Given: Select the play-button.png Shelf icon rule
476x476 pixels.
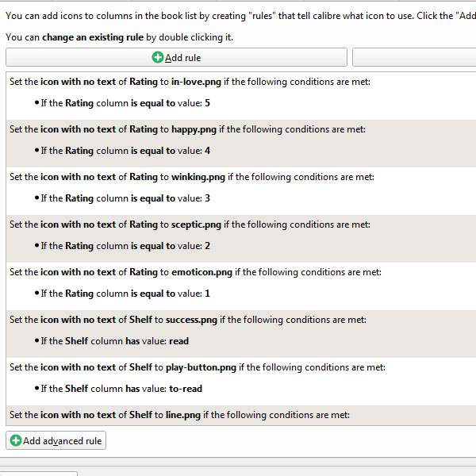Looking at the screenshot, I should (x=197, y=367).
